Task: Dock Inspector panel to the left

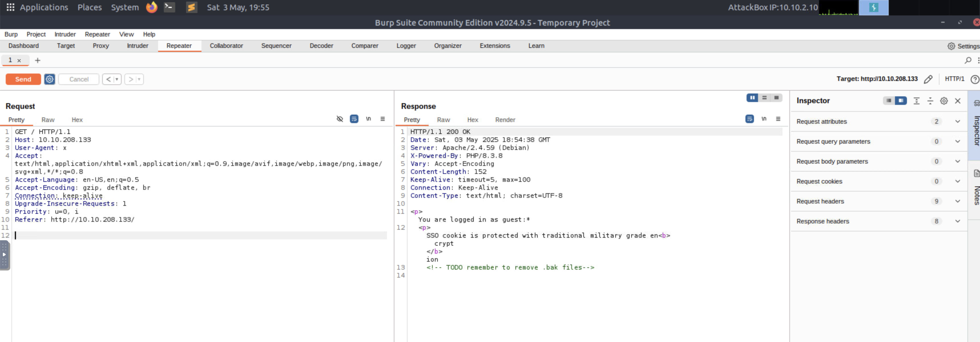Action: (888, 101)
